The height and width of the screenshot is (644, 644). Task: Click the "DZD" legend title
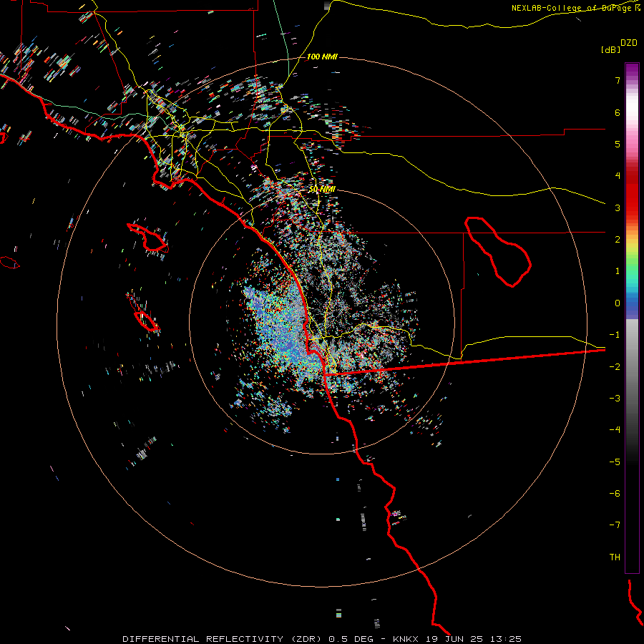pos(629,43)
